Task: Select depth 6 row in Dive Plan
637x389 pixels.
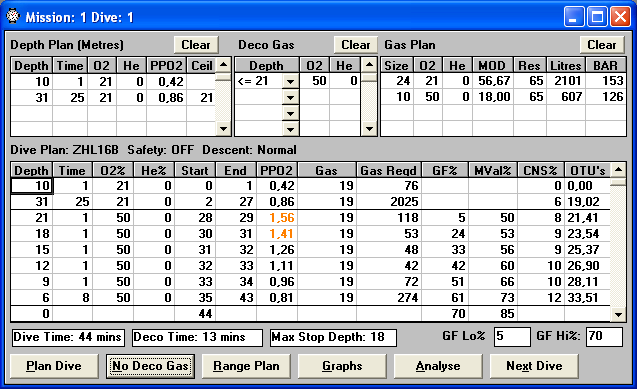Action: tap(31, 298)
